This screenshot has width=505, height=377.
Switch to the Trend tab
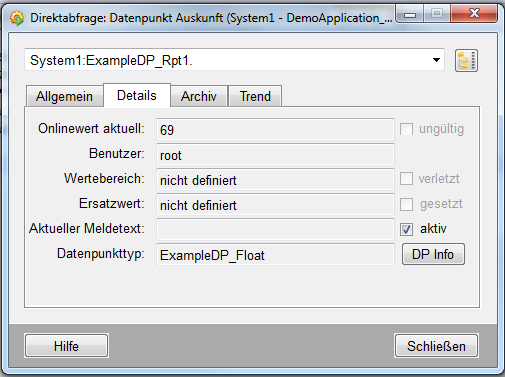point(255,96)
